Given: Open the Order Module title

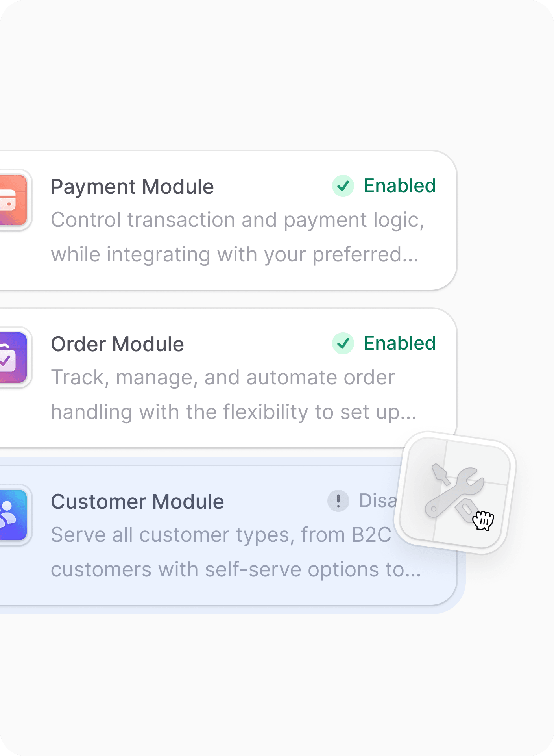Looking at the screenshot, I should pos(117,344).
